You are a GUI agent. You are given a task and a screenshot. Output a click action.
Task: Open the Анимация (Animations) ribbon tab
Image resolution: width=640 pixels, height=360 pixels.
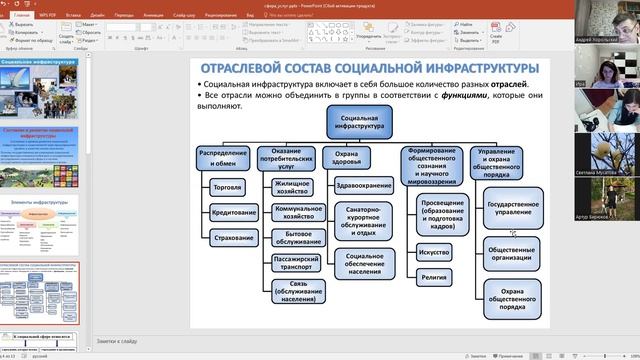coord(153,15)
